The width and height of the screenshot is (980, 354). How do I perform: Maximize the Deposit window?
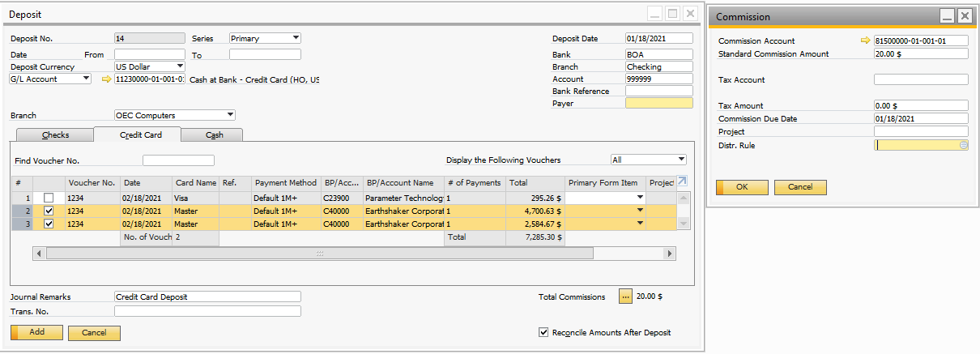pyautogui.click(x=672, y=14)
